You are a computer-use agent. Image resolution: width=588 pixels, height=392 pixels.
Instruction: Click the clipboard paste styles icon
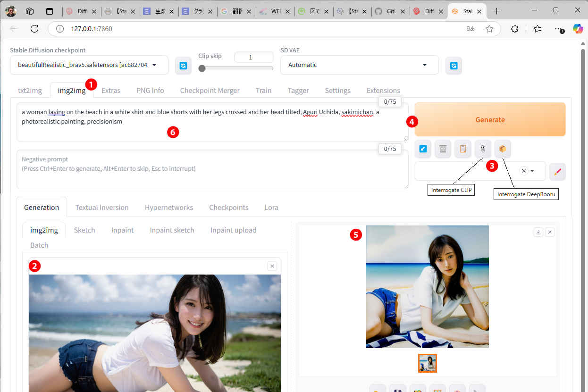click(462, 149)
